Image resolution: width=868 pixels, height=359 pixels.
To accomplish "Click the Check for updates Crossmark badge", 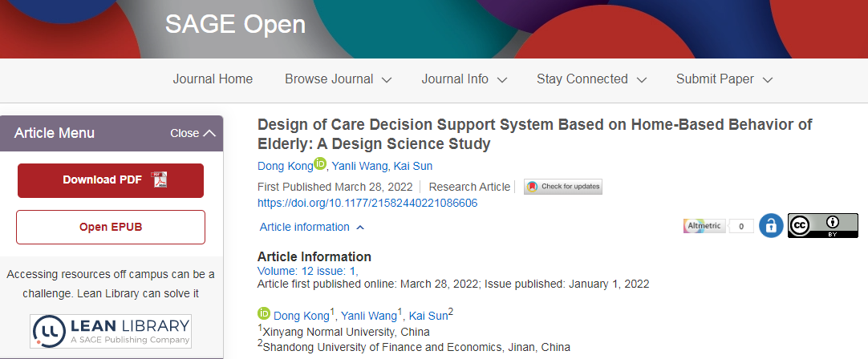I will tap(563, 187).
